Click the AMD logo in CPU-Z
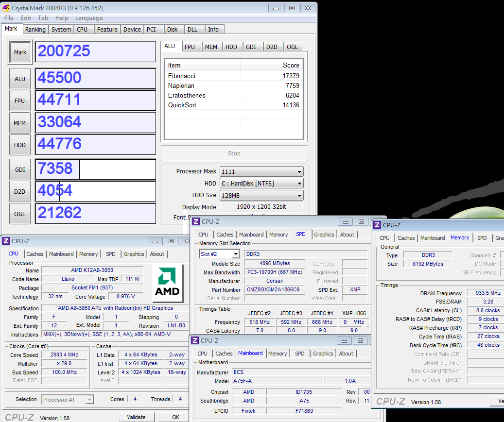The height and width of the screenshot is (422, 504). (x=168, y=283)
